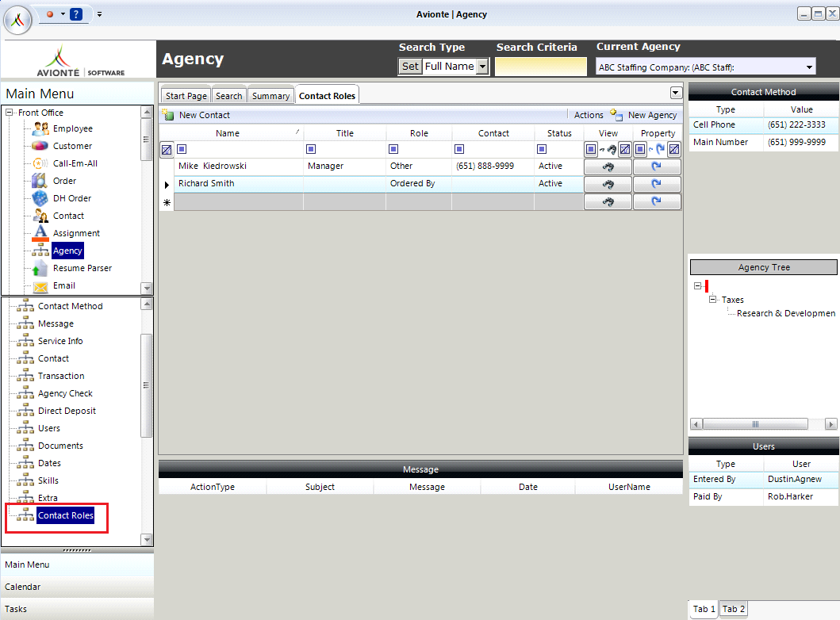View Mike Kiedrowski's contact record
This screenshot has height=620, width=840.
[x=608, y=166]
